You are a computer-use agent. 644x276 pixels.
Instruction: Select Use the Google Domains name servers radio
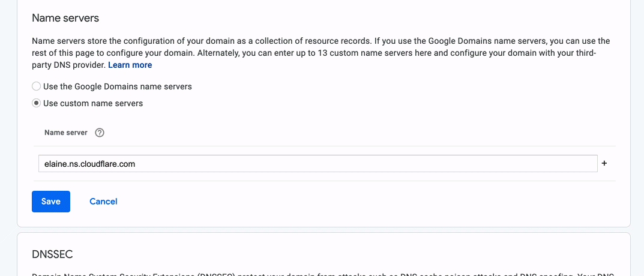point(37,86)
